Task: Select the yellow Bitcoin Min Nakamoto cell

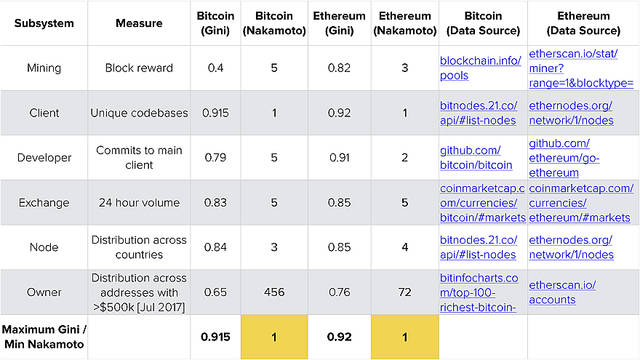Action: 274,337
